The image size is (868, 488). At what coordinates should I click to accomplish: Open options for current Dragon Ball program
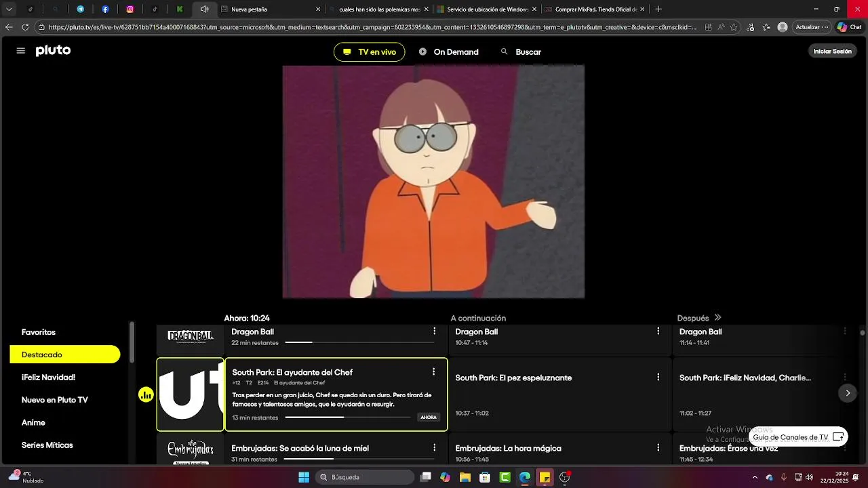tap(435, 331)
